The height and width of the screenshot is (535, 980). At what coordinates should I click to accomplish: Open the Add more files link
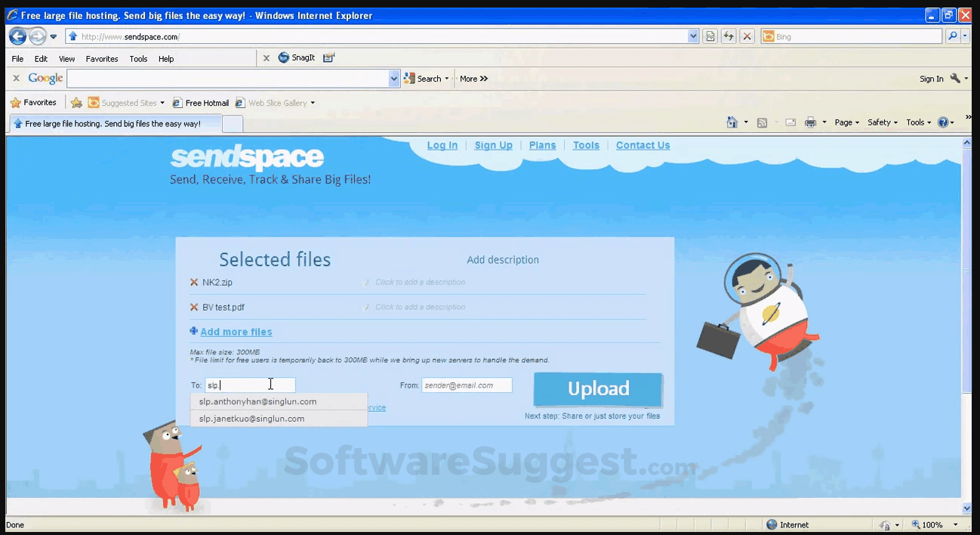pyautogui.click(x=236, y=332)
